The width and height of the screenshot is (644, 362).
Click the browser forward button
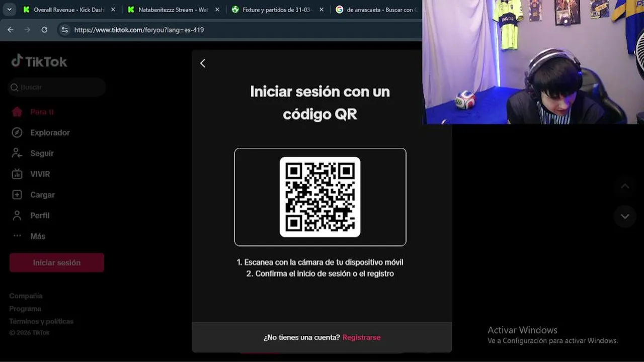pyautogui.click(x=27, y=30)
